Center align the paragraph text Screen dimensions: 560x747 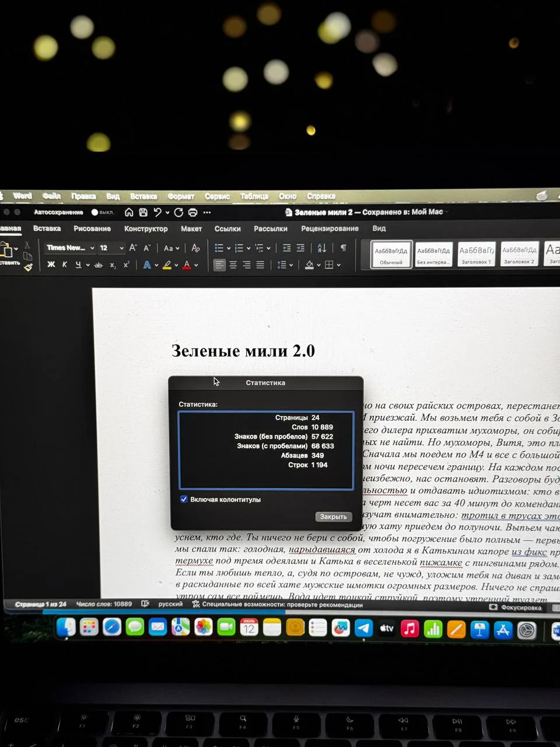[x=233, y=265]
